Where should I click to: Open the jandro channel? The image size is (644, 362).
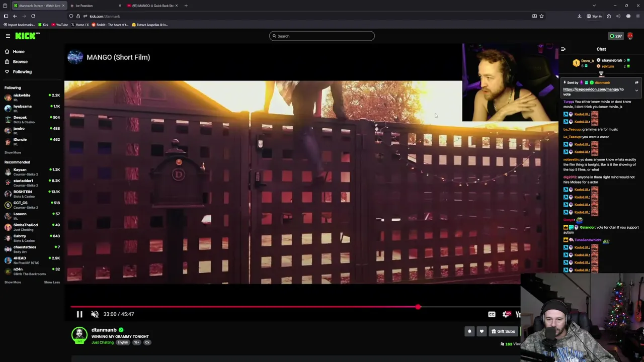(x=32, y=130)
